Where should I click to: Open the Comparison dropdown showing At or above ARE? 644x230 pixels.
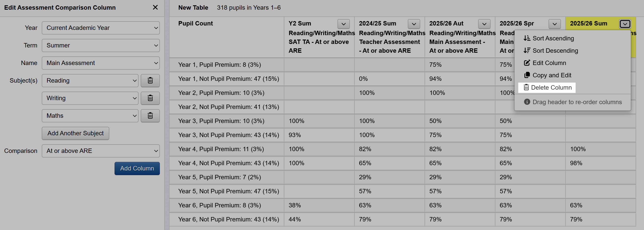click(x=100, y=151)
